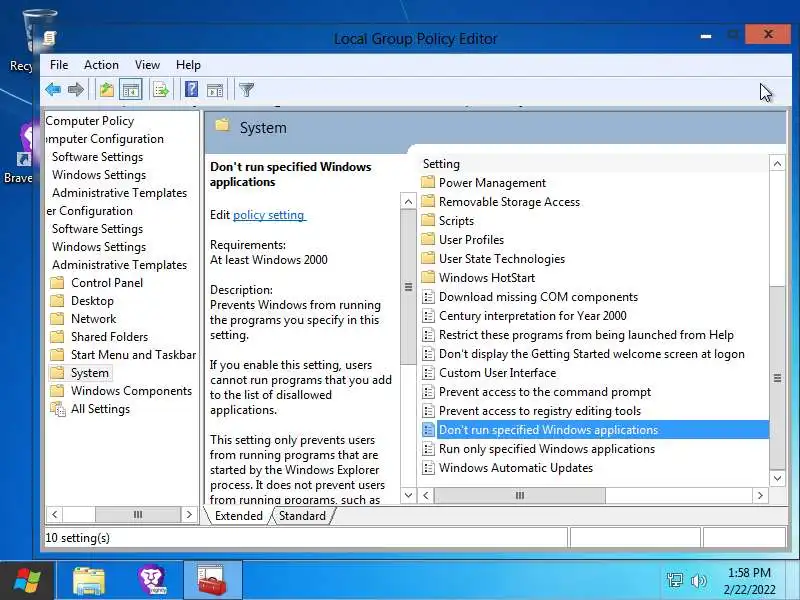Image resolution: width=800 pixels, height=600 pixels.
Task: Minimize the Local Group Policy Editor window
Action: (706, 36)
